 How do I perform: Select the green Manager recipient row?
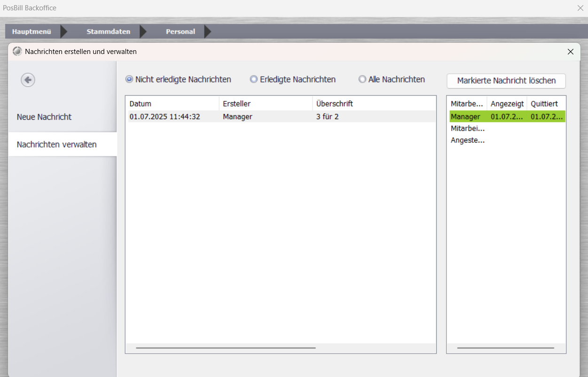(506, 116)
